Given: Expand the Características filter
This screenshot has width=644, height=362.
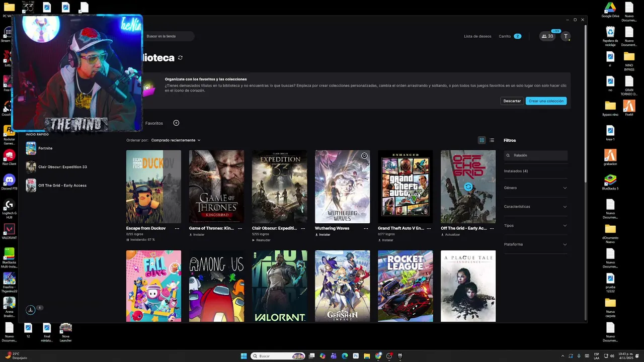Looking at the screenshot, I should coord(535,207).
